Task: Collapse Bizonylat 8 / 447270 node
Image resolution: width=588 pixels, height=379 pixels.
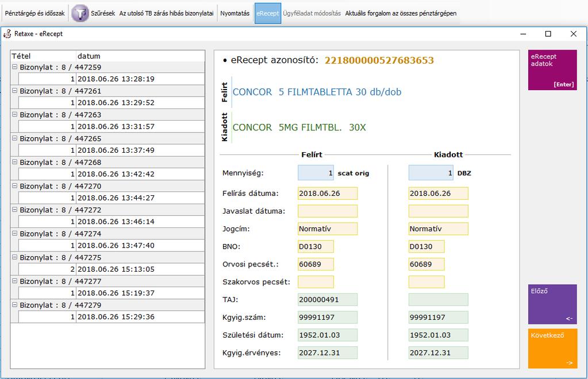Action: pos(14,185)
